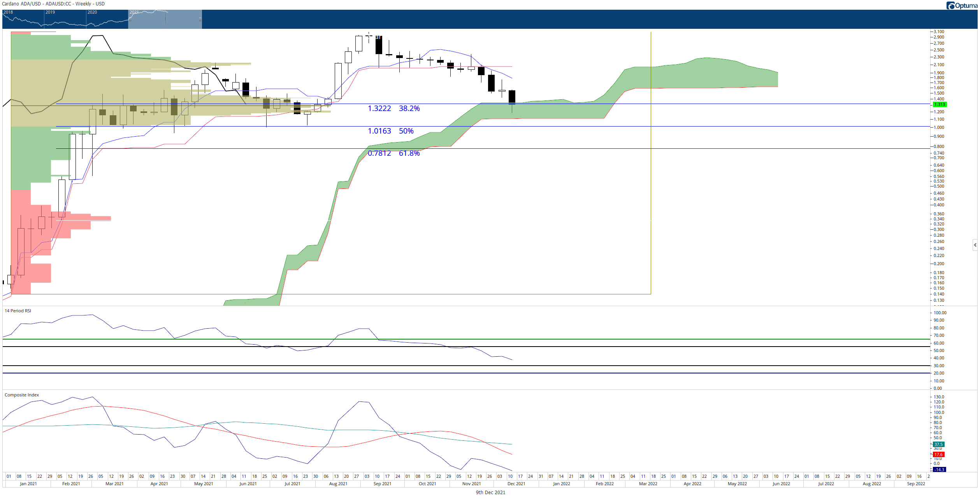Expand the side panel arrow on right edge
The height and width of the screenshot is (500, 980).
point(975,245)
